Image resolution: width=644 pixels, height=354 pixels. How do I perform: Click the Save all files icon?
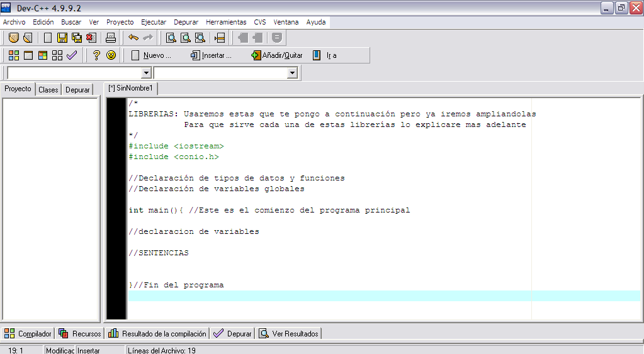[76, 38]
